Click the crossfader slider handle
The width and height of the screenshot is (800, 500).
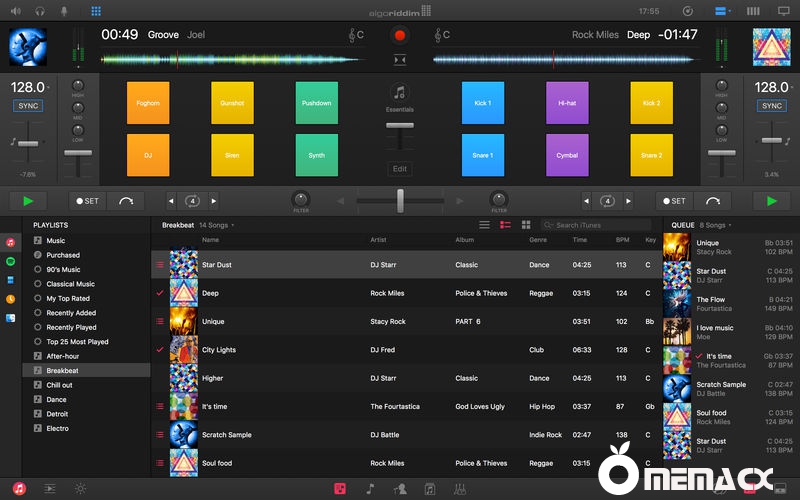pos(400,201)
